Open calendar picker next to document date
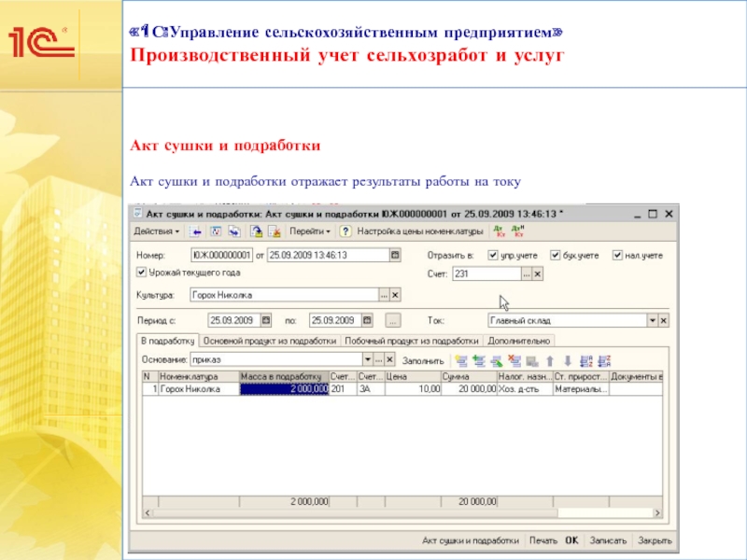The height and width of the screenshot is (560, 747). (394, 255)
